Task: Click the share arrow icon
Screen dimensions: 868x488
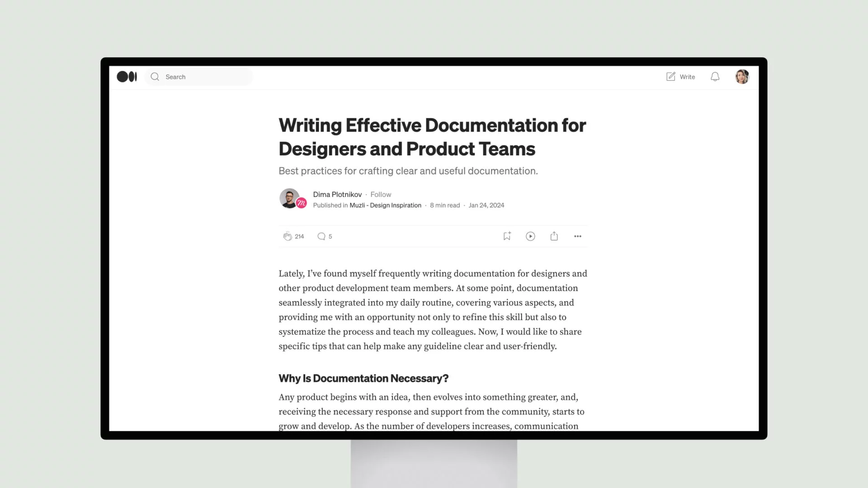Action: (x=554, y=236)
